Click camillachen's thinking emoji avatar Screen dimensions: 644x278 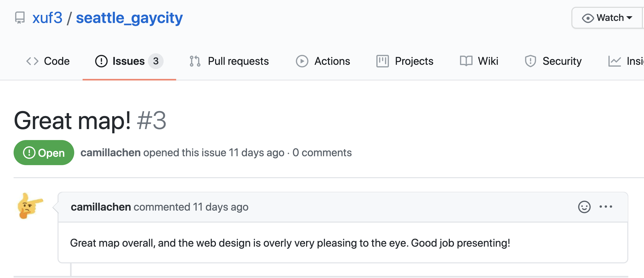click(30, 206)
